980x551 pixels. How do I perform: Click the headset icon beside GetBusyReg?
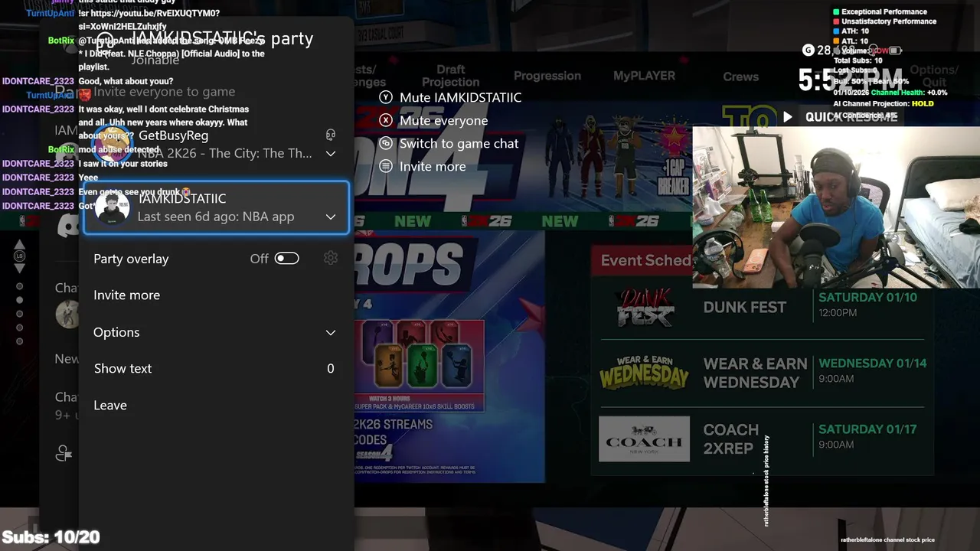coord(331,135)
